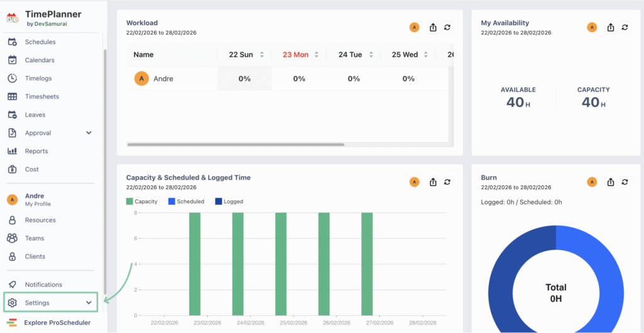This screenshot has width=644, height=333.
Task: Click the Workload table horizontal scrollbar
Action: pos(236,145)
